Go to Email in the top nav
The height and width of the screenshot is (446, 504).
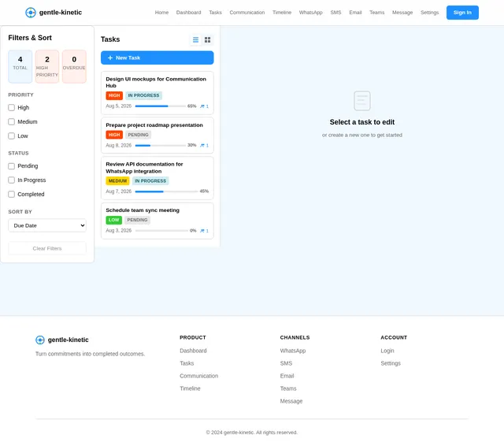click(x=355, y=13)
